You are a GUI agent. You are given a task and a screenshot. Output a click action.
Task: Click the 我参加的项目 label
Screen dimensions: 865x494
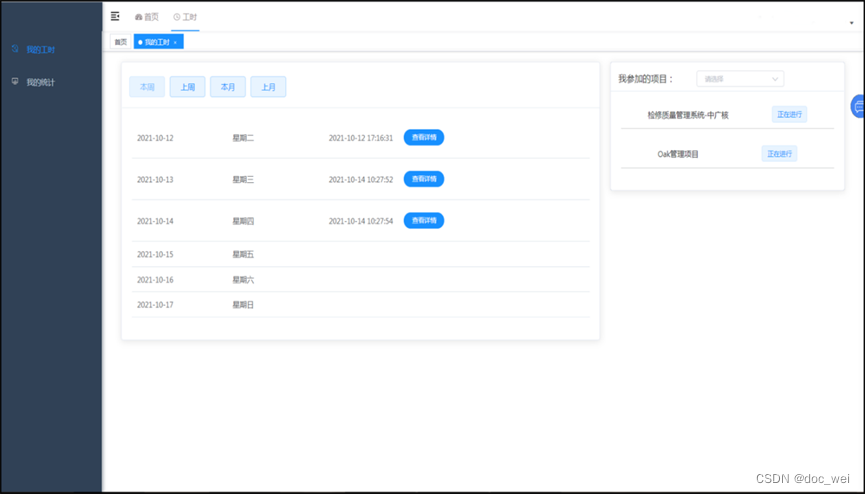click(645, 79)
